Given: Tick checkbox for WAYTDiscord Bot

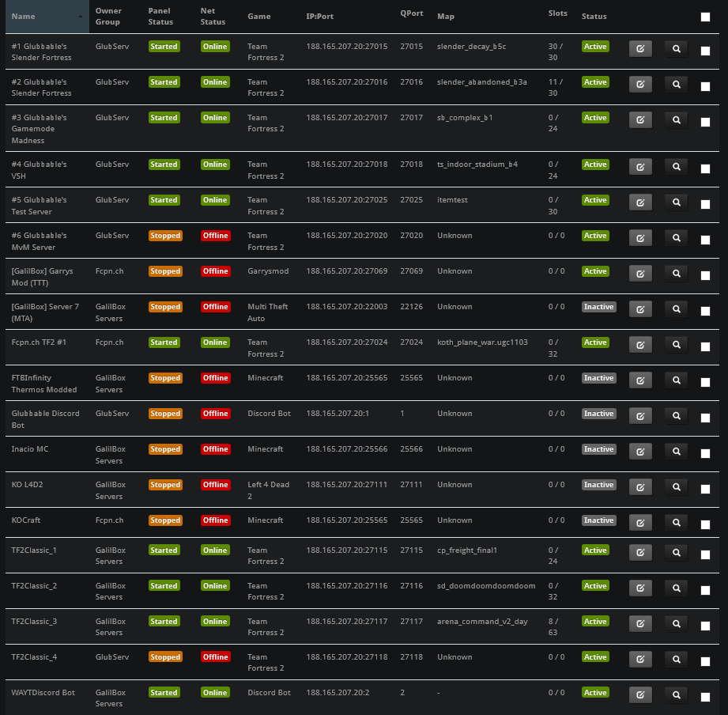Looking at the screenshot, I should point(705,698).
